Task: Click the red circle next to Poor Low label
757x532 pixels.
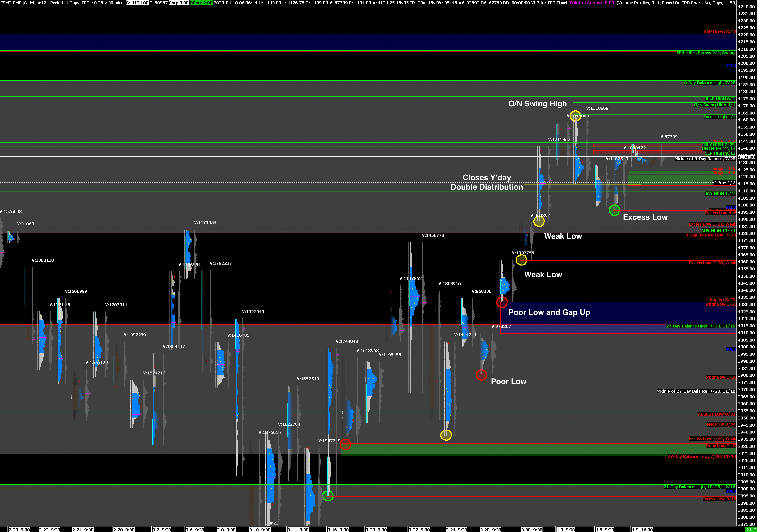Action: pyautogui.click(x=481, y=375)
